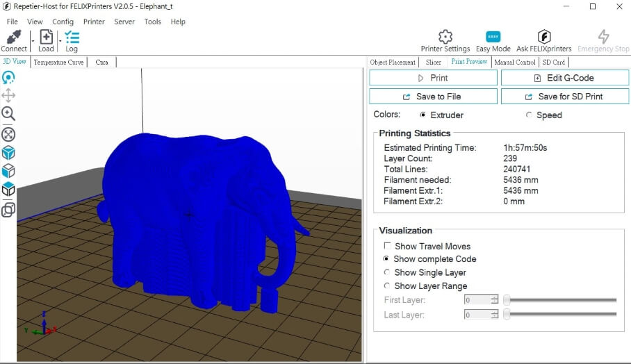Click the Estimated Printing Time value 1h:57m:50s
Viewport: 631px width, 364px height.
pos(525,147)
